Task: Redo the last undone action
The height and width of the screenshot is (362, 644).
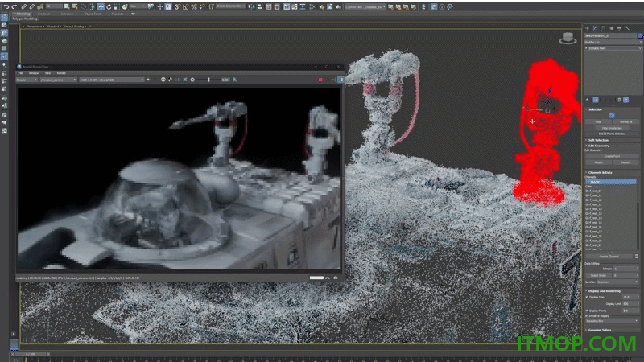Action: pyautogui.click(x=14, y=7)
